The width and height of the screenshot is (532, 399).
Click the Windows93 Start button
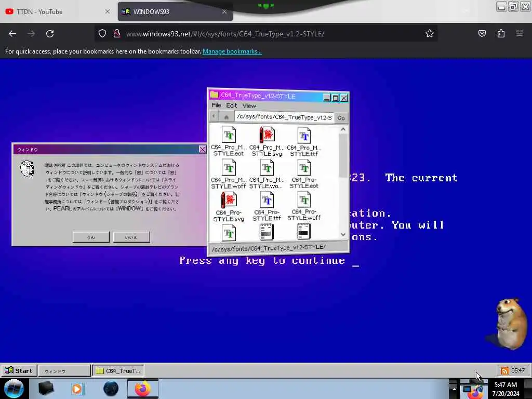click(x=19, y=370)
